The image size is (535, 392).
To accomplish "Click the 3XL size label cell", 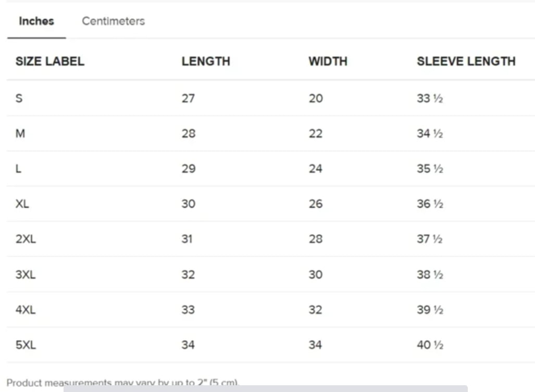I will click(x=26, y=274).
